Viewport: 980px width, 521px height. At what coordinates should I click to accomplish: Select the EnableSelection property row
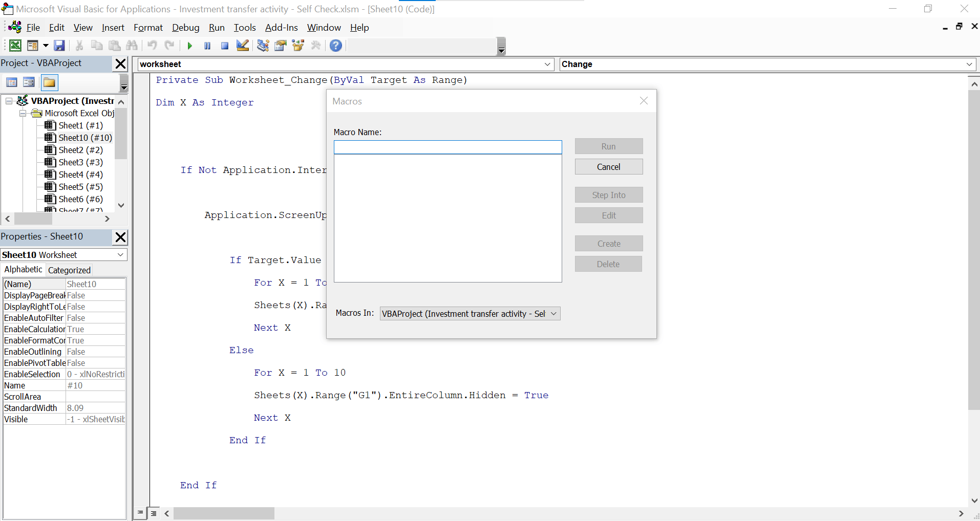click(65, 374)
